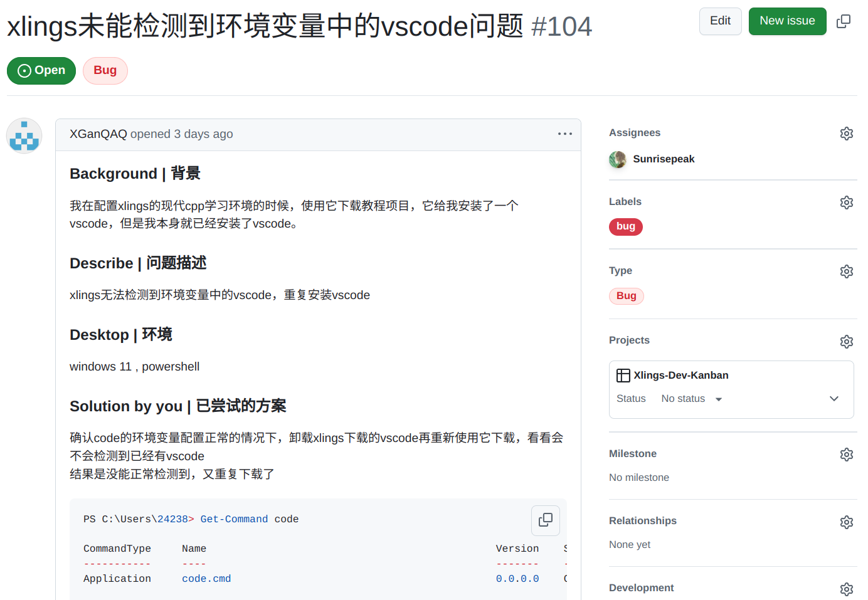Click the 'Solution by you | 已尝试的方案' heading

178,406
